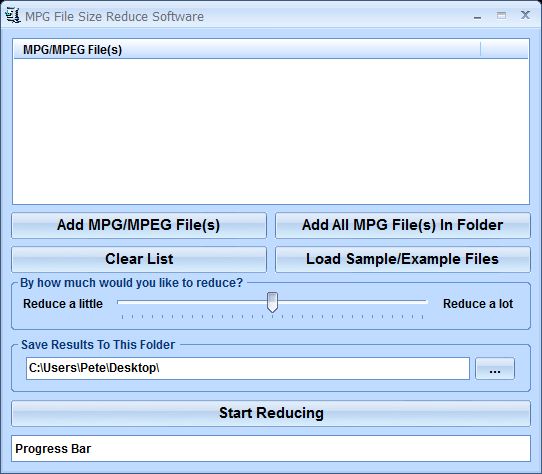The image size is (542, 474).
Task: Click the save folder path field
Action: [x=248, y=369]
